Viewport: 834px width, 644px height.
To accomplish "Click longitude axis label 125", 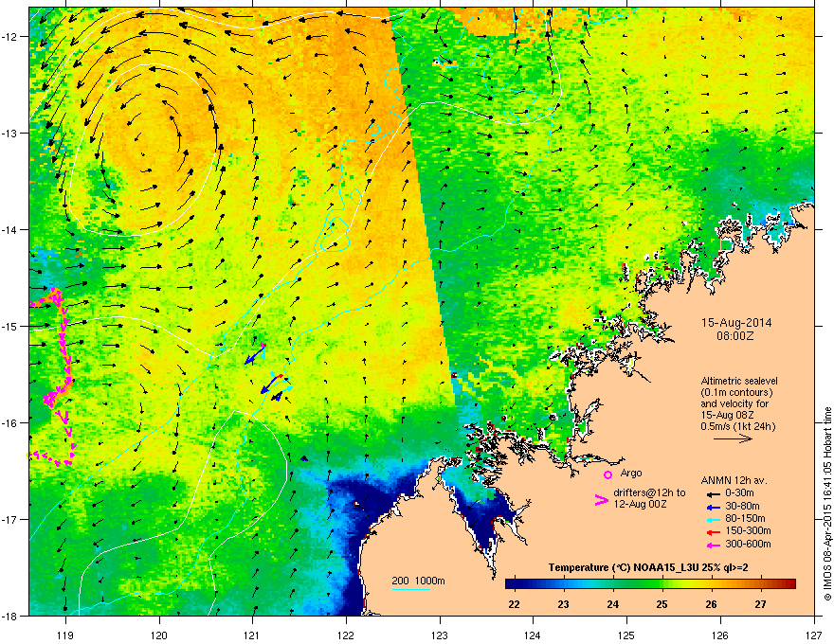I will (x=626, y=635).
